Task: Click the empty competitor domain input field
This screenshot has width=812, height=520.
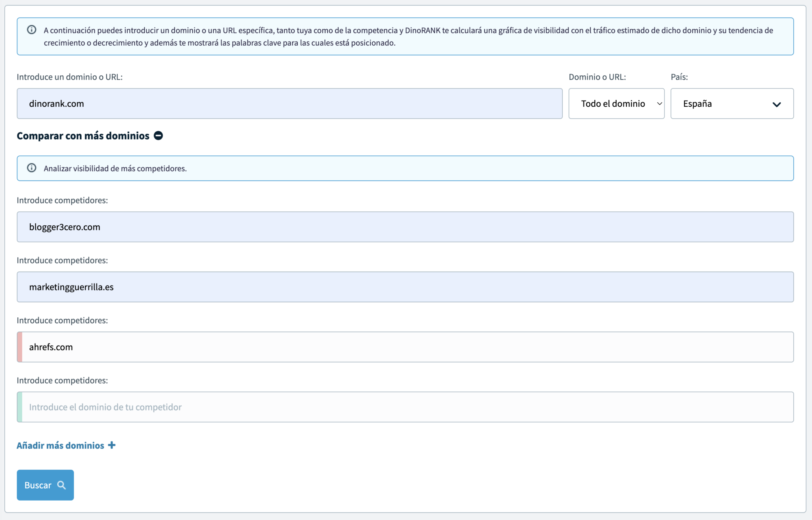Action: (405, 407)
